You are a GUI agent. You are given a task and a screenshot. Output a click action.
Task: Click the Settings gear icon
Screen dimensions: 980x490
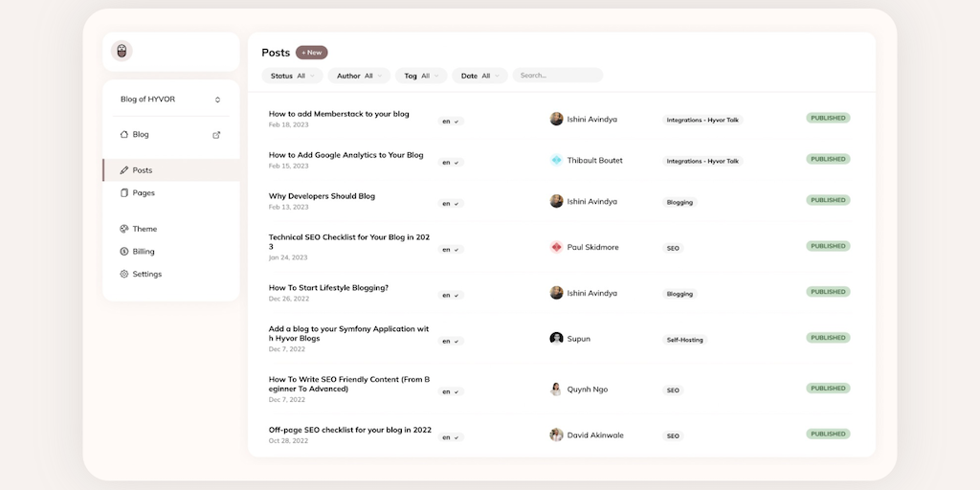[x=123, y=274]
